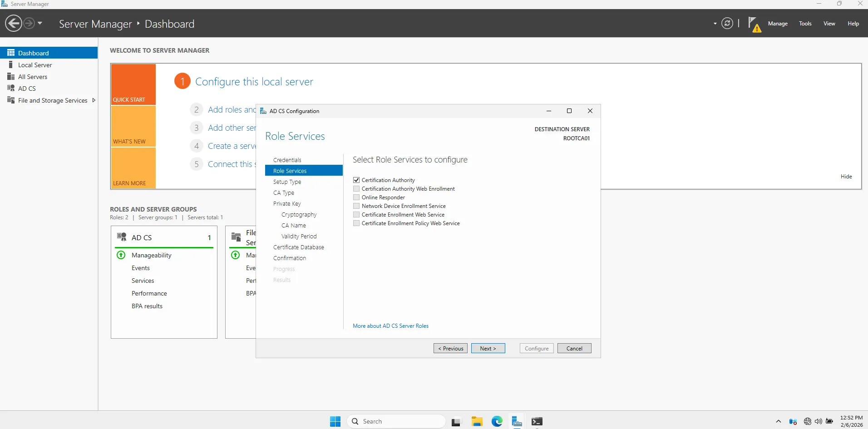Check Certificate Enrollment Policy Web Service
This screenshot has width=868, height=429.
pos(356,223)
